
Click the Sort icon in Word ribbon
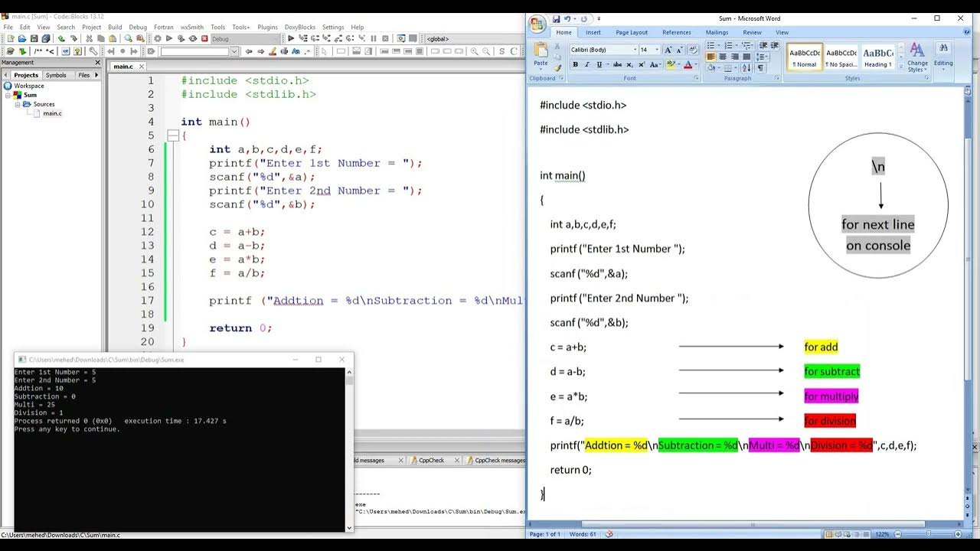pos(746,67)
